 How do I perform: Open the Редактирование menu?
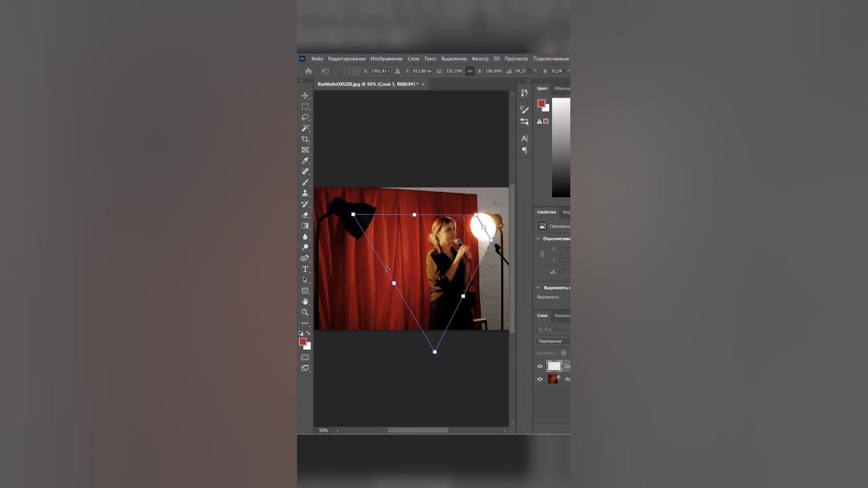click(347, 59)
